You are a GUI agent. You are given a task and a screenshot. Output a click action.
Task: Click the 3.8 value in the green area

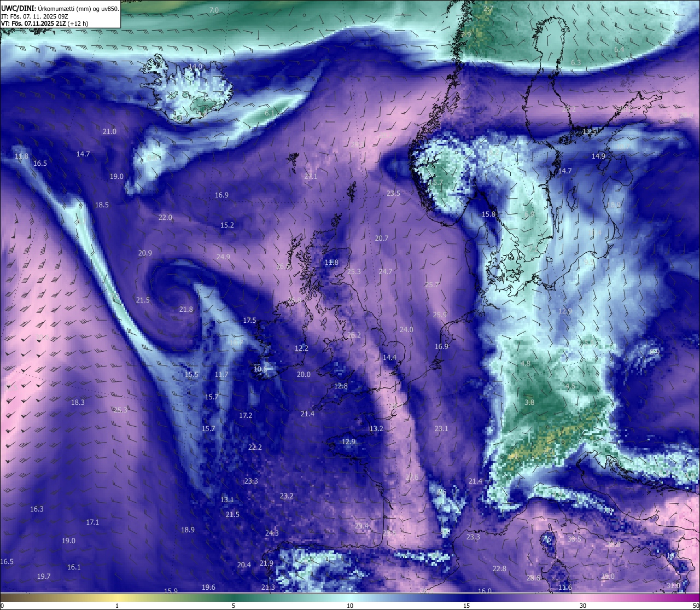(x=529, y=403)
